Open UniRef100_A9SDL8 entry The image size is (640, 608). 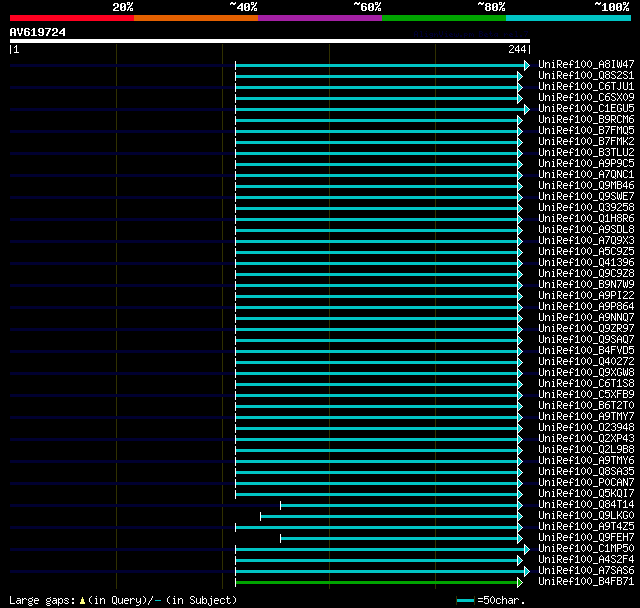click(586, 230)
